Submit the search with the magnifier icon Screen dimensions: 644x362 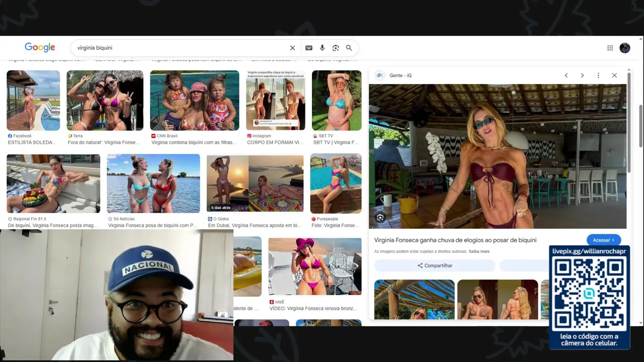click(x=349, y=48)
